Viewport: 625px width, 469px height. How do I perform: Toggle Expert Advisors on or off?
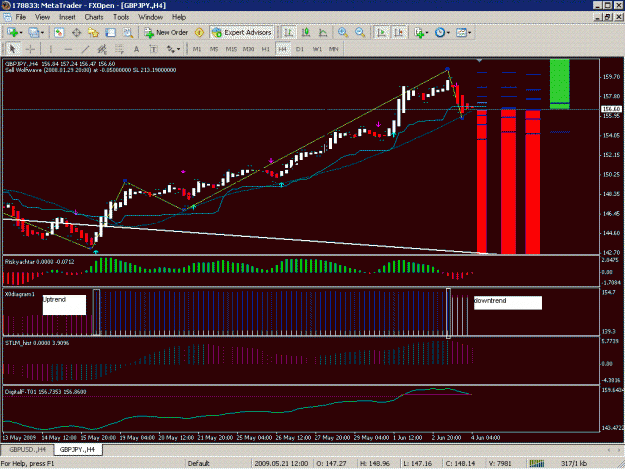pyautogui.click(x=242, y=33)
